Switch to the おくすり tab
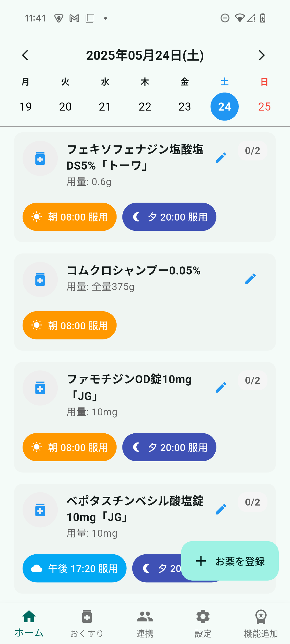Screen dimensions: 290x644 click(87, 623)
